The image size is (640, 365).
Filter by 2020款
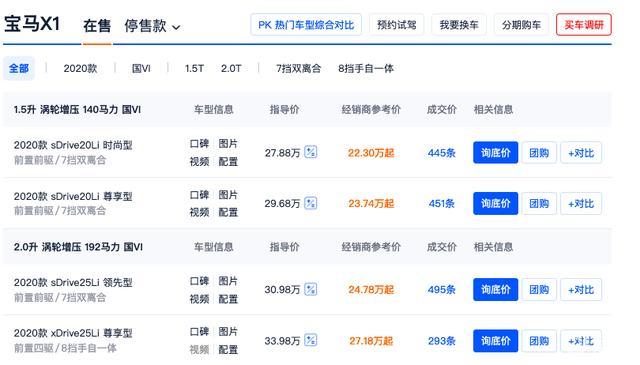[x=80, y=68]
